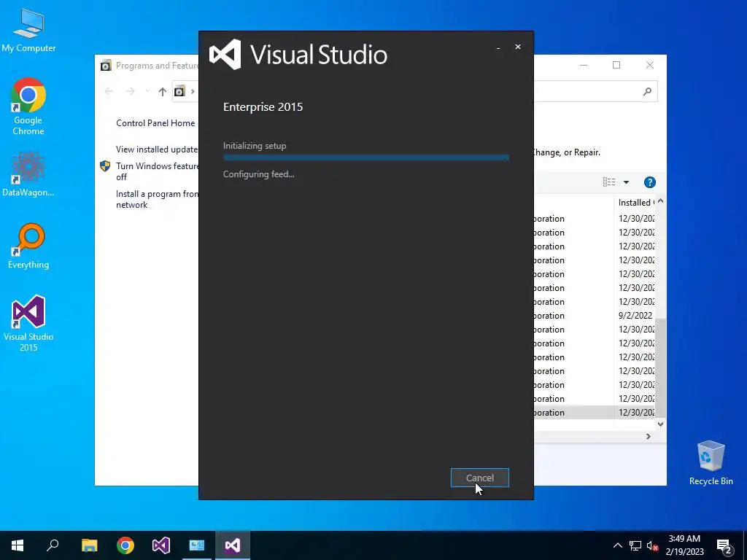Viewport: 747px width, 560px height.
Task: Minimize the Programs and Features window
Action: [584, 65]
